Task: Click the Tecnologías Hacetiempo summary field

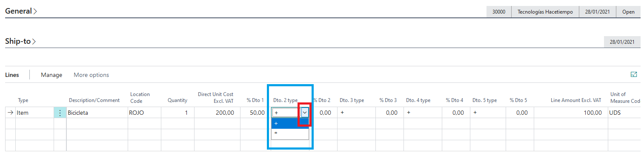Action: point(545,12)
